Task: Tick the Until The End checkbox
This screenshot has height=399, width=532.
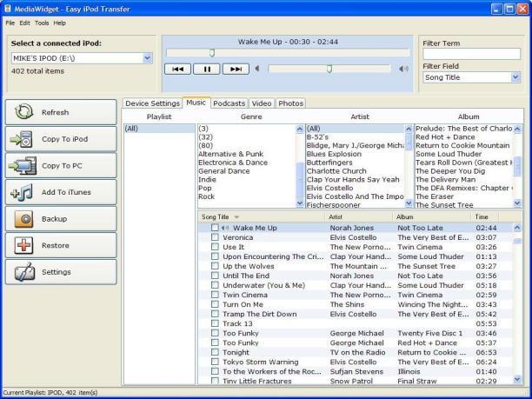Action: tap(215, 276)
